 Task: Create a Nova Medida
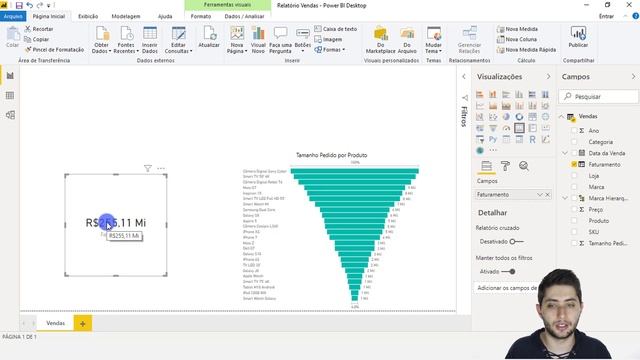point(517,29)
